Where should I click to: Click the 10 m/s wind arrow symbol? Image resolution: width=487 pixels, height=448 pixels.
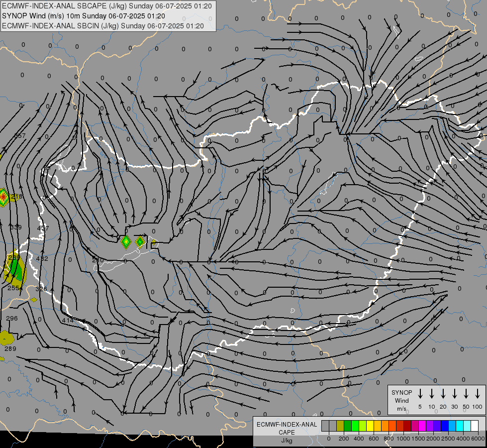pyautogui.click(x=432, y=394)
